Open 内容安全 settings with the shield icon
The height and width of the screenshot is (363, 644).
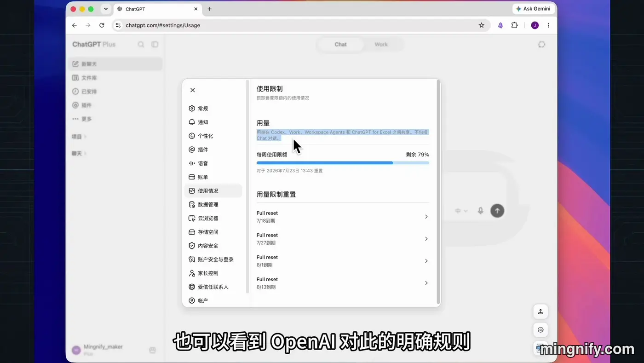coord(213,246)
